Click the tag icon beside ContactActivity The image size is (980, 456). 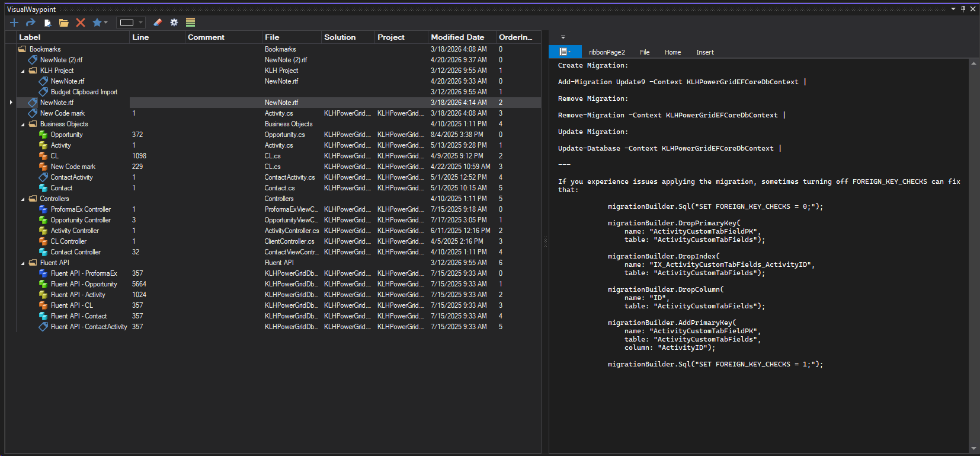(x=43, y=177)
